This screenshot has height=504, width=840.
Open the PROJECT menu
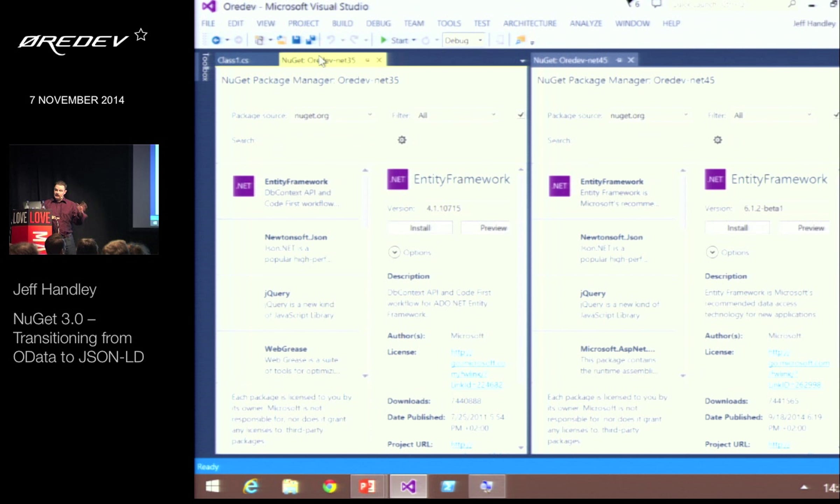pos(303,23)
